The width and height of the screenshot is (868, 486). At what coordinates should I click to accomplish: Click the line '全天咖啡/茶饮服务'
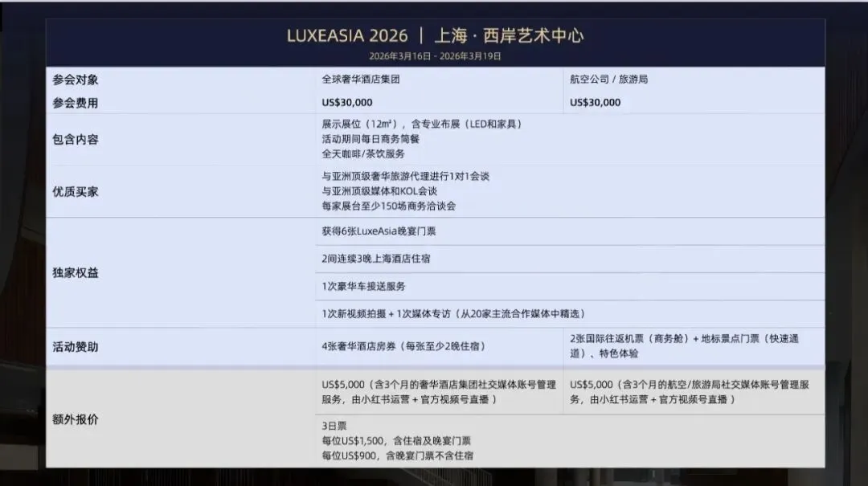(x=363, y=154)
